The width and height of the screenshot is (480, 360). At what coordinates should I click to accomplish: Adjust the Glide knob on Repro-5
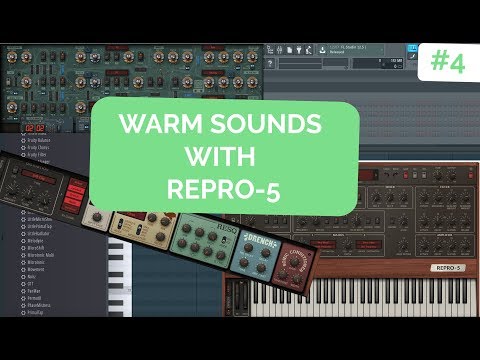[404, 221]
